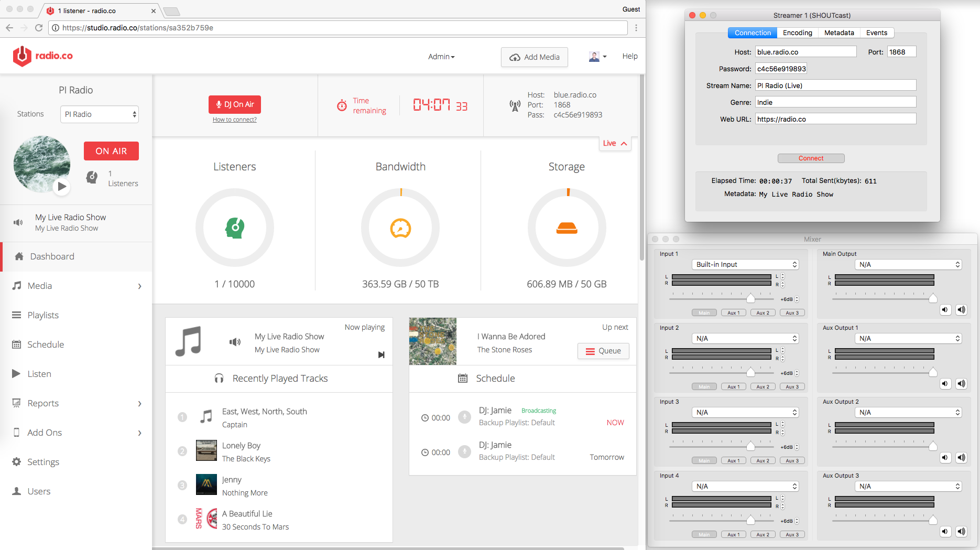Switch to the Metadata tab
980x550 pixels.
click(839, 33)
